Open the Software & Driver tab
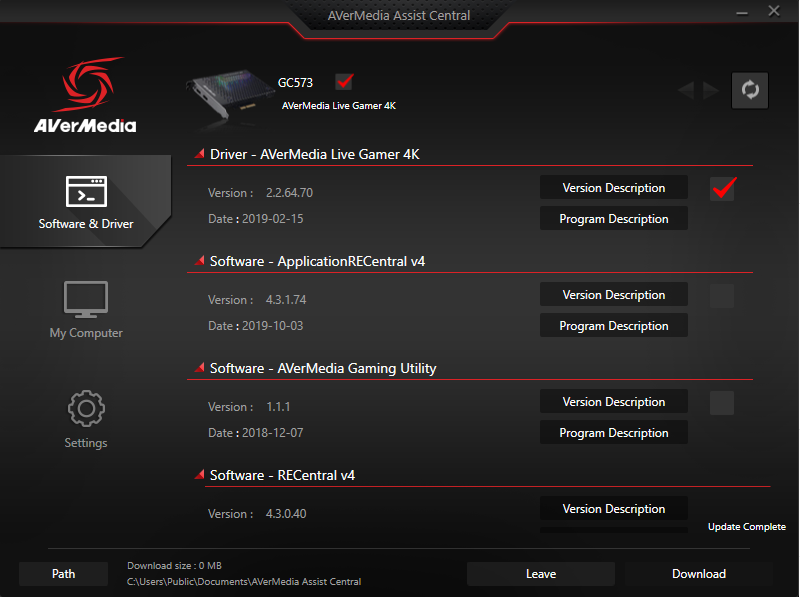This screenshot has height=597, width=800. pyautogui.click(x=86, y=202)
